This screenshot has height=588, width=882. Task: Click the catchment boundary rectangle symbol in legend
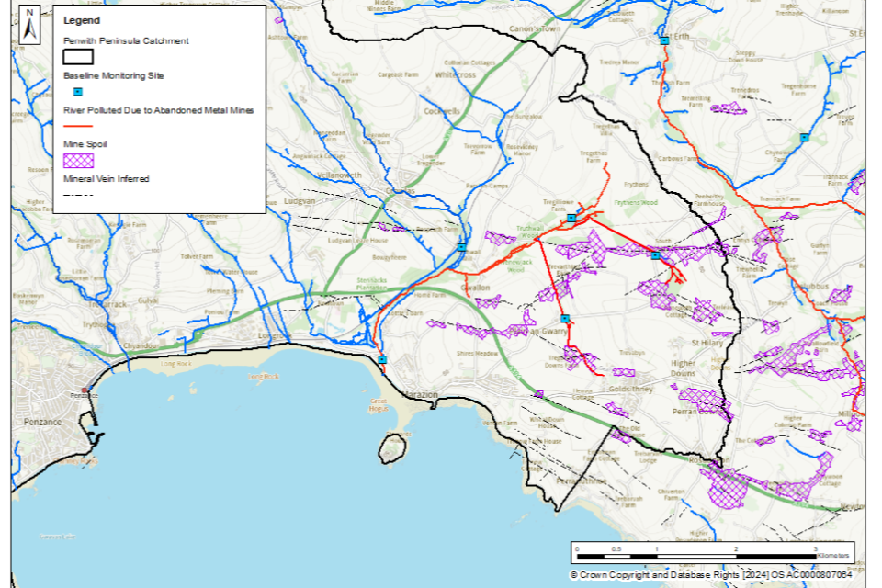[x=77, y=57]
